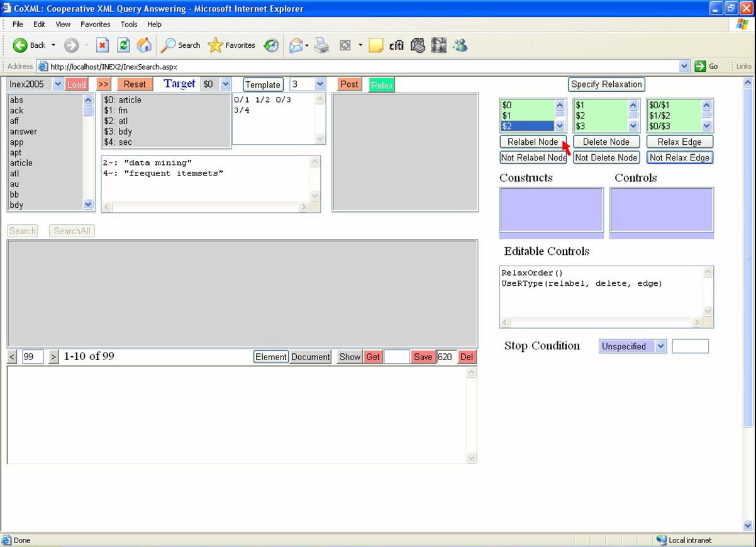Image resolution: width=756 pixels, height=547 pixels.
Task: Go to next results page with > button
Action: tap(53, 357)
